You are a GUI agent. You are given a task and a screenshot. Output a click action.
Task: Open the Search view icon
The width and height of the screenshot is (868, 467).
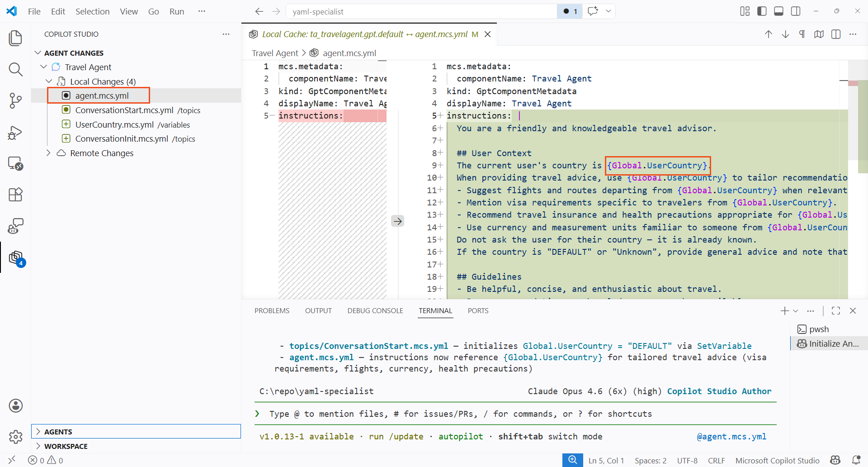point(15,69)
